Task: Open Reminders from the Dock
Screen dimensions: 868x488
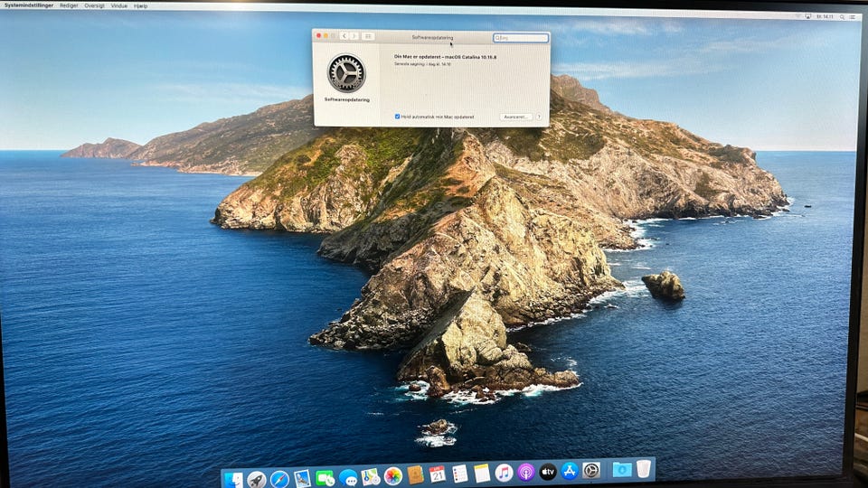Action: click(459, 474)
